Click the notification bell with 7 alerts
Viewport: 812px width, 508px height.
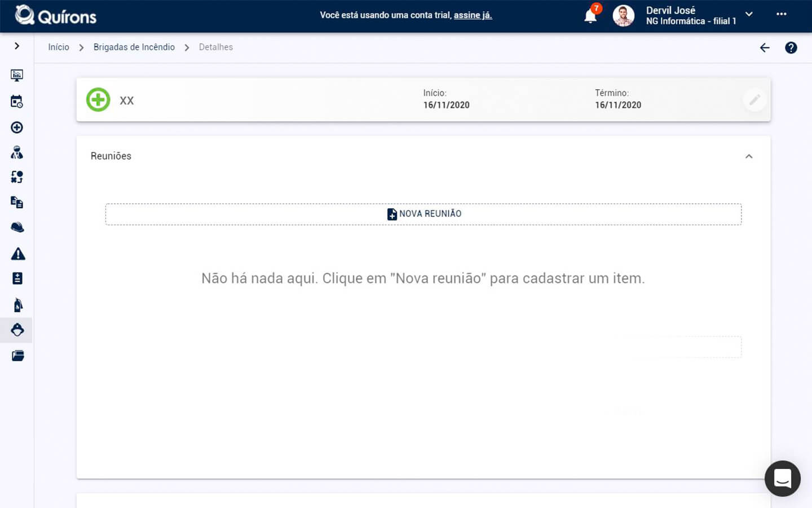(591, 15)
